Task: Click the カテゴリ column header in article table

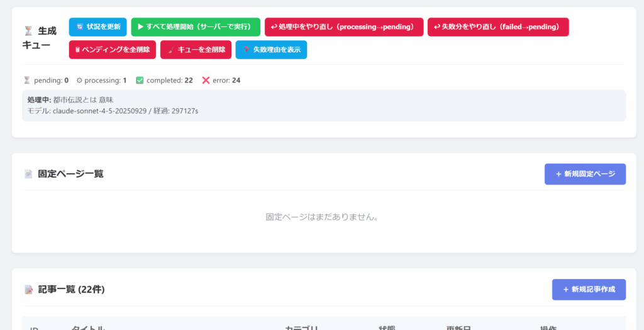Action: [x=302, y=327]
